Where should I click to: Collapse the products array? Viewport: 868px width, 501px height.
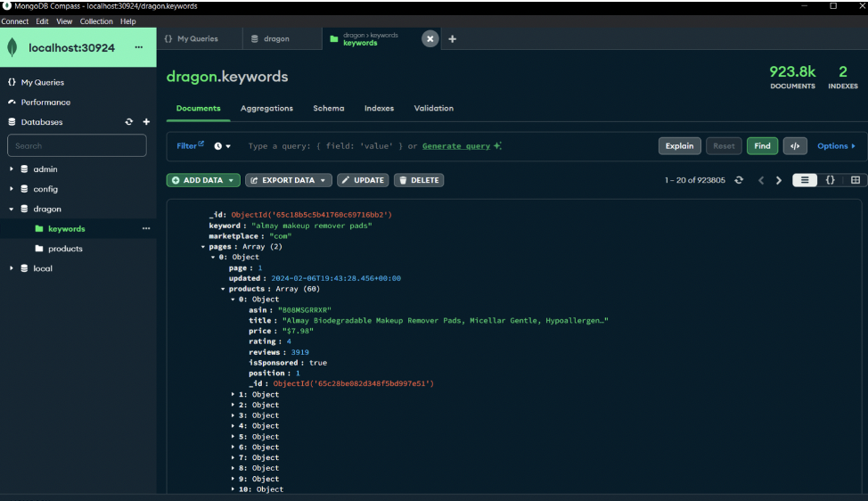[223, 289]
